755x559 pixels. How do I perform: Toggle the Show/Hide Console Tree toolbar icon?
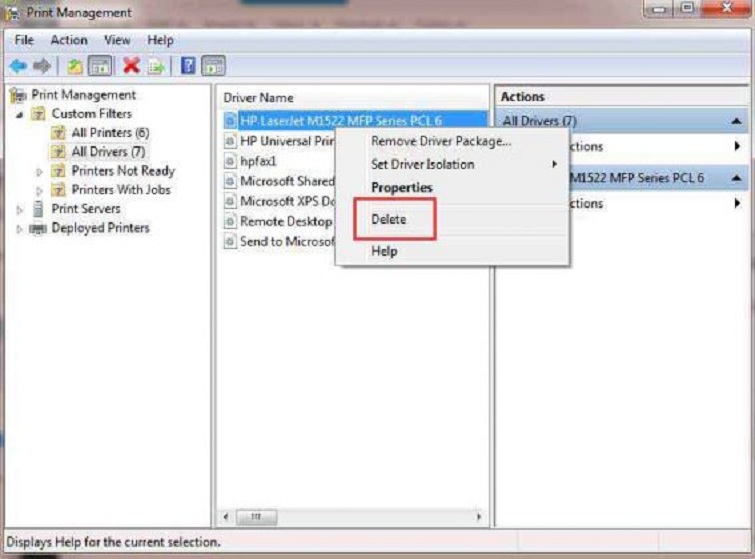click(x=100, y=66)
